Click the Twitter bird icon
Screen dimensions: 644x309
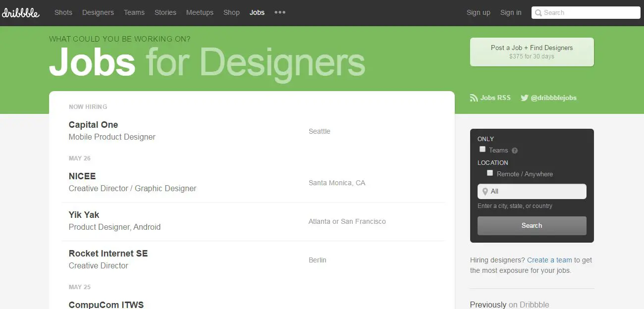click(x=525, y=98)
